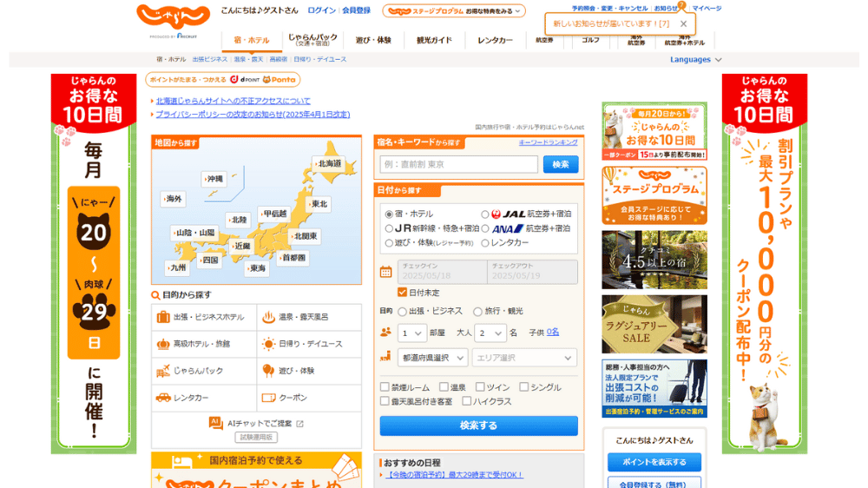Click the ポイントを表示する button
The height and width of the screenshot is (488, 868).
pos(654,462)
